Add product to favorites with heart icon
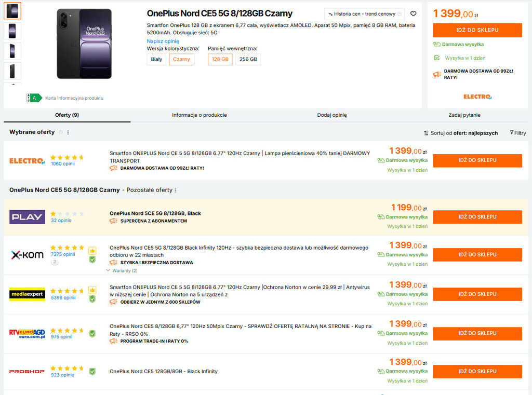Screen dimensions: 532x395 point(413,14)
